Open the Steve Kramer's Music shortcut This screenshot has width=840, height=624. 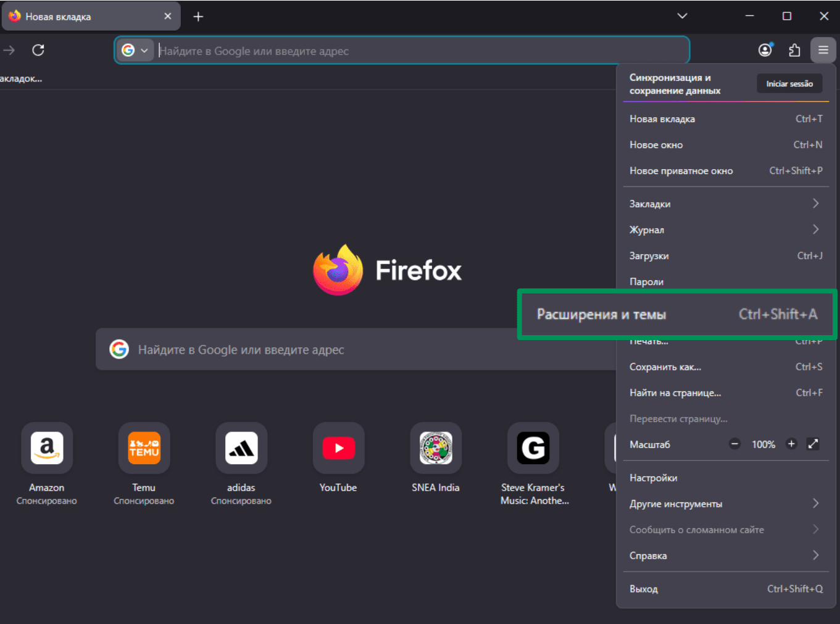coord(533,448)
